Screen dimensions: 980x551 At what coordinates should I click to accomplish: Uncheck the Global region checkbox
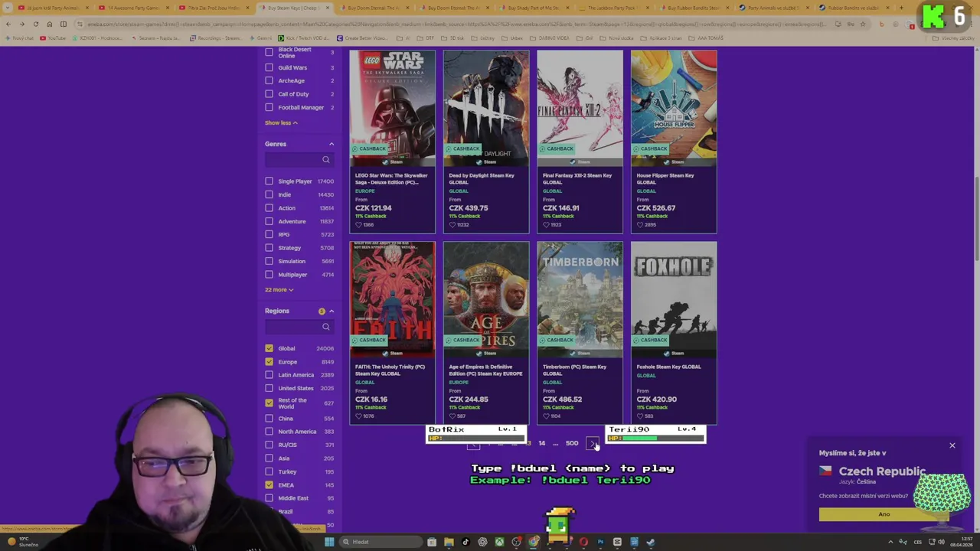click(x=269, y=348)
